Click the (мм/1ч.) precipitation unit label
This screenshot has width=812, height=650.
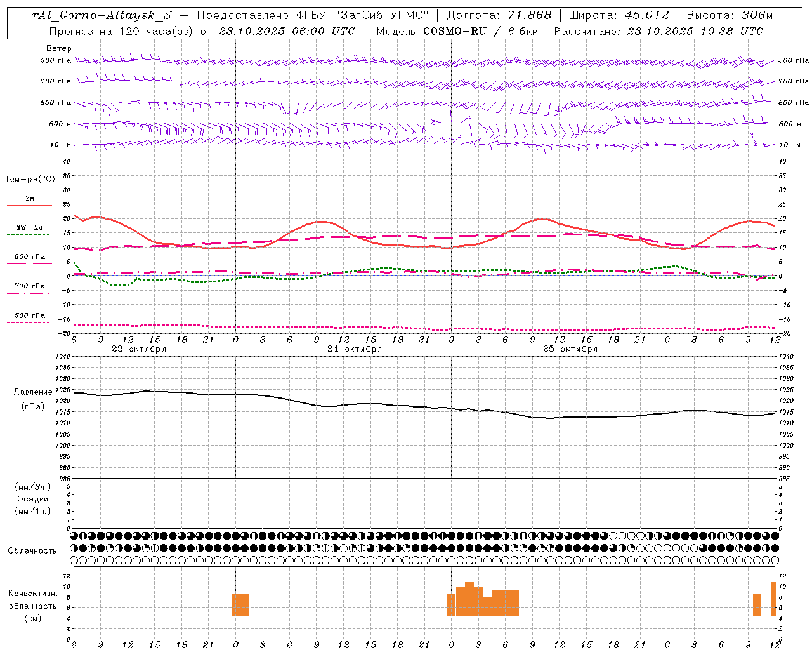coord(33,511)
